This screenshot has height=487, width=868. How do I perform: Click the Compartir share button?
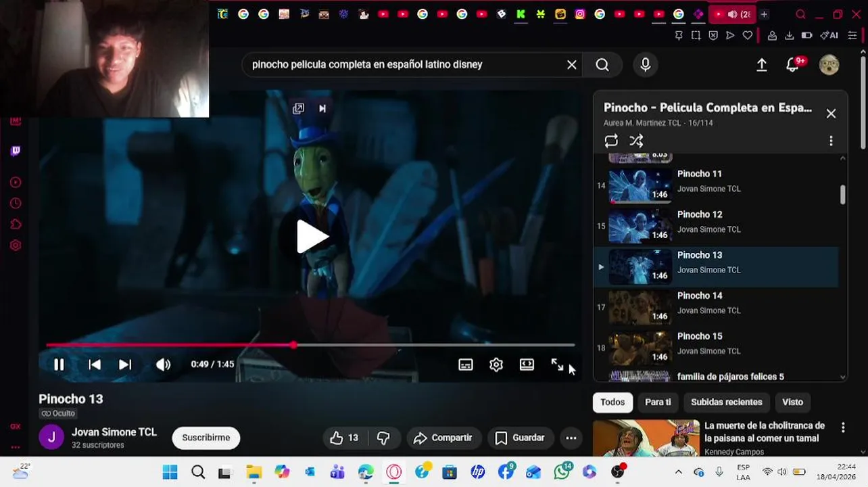pos(443,438)
